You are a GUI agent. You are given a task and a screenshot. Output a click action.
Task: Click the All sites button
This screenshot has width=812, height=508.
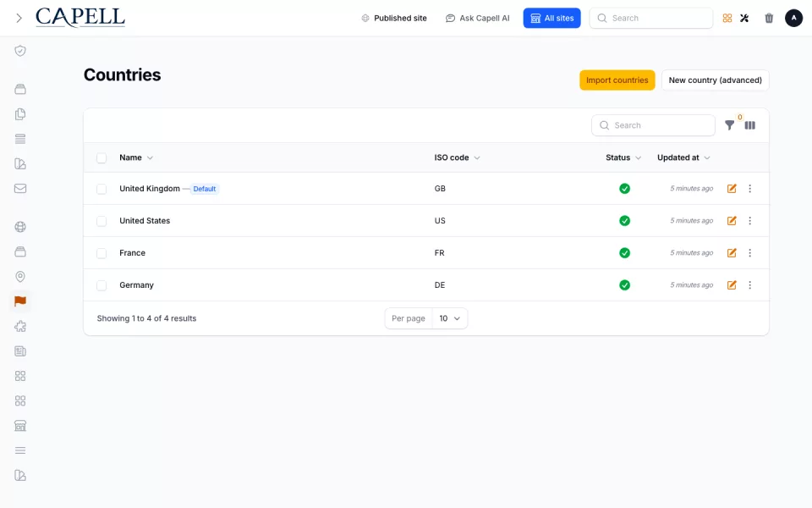(552, 18)
